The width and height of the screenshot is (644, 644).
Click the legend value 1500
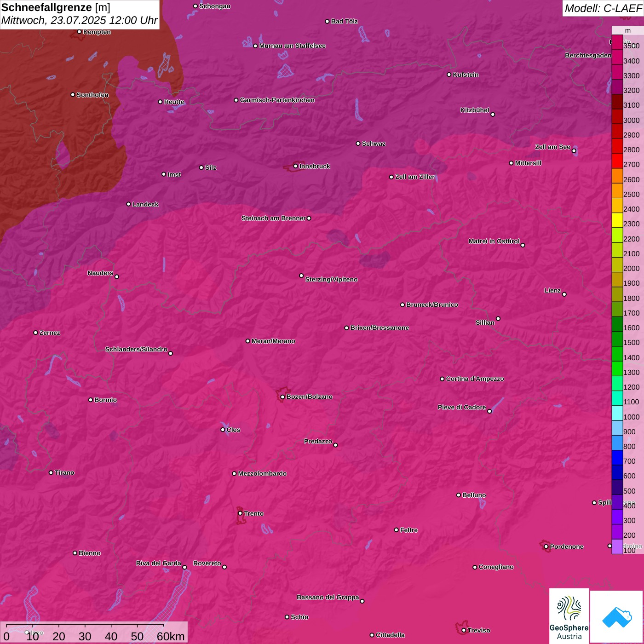point(631,342)
